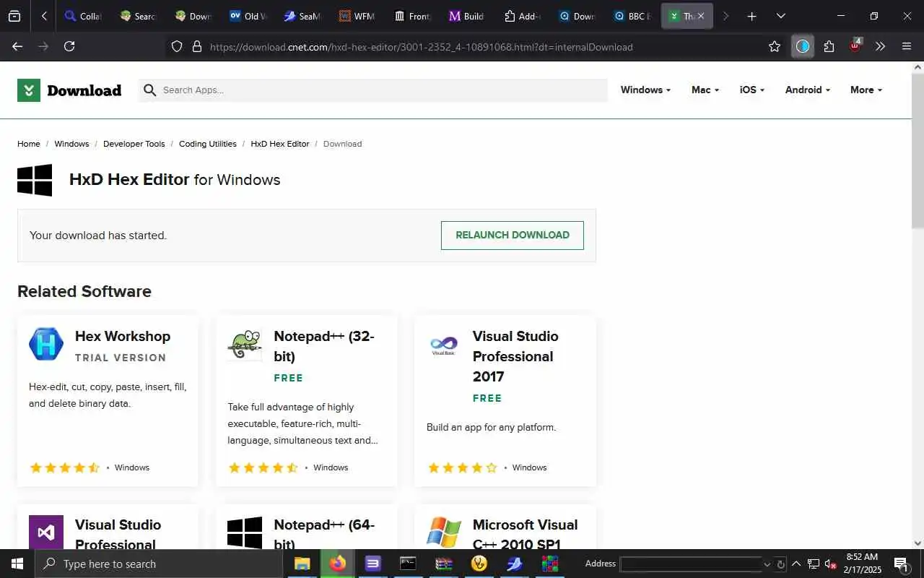Switch to the SeaM tab
Screen dimensions: 924x578
[302, 16]
